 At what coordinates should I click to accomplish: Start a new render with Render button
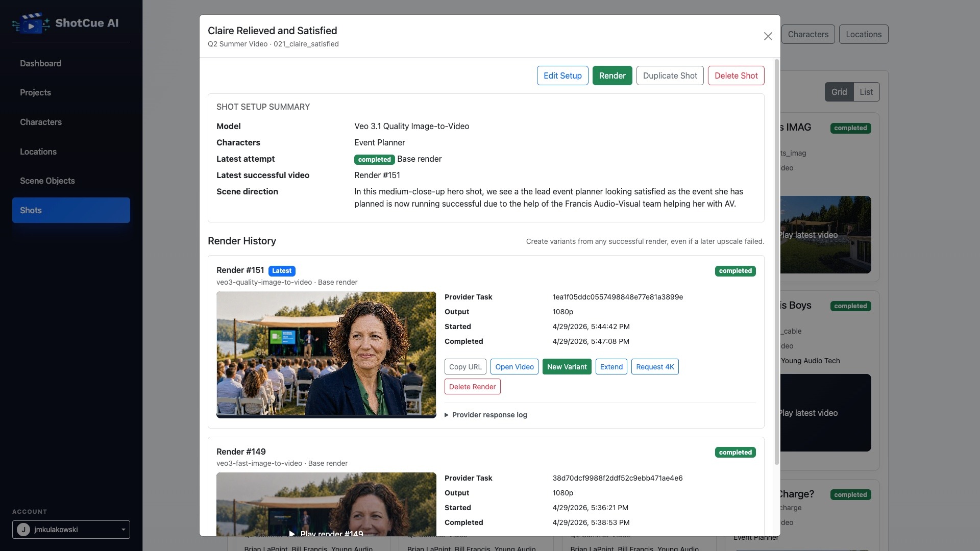[612, 76]
